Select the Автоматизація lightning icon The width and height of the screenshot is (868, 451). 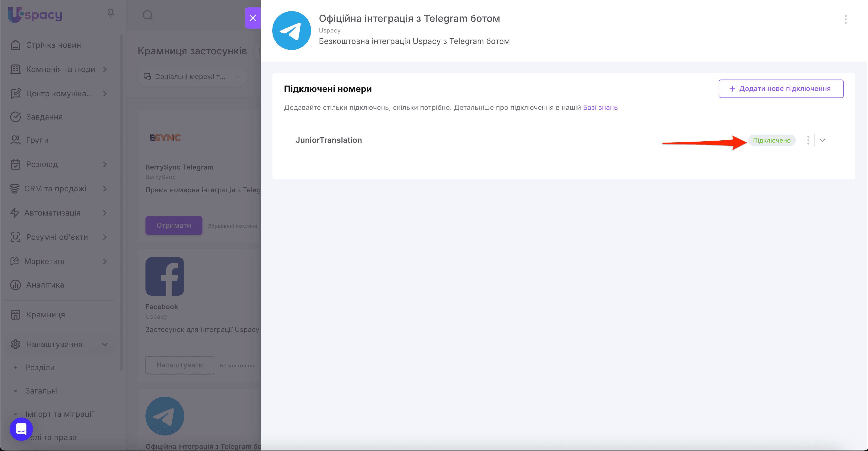coord(16,213)
